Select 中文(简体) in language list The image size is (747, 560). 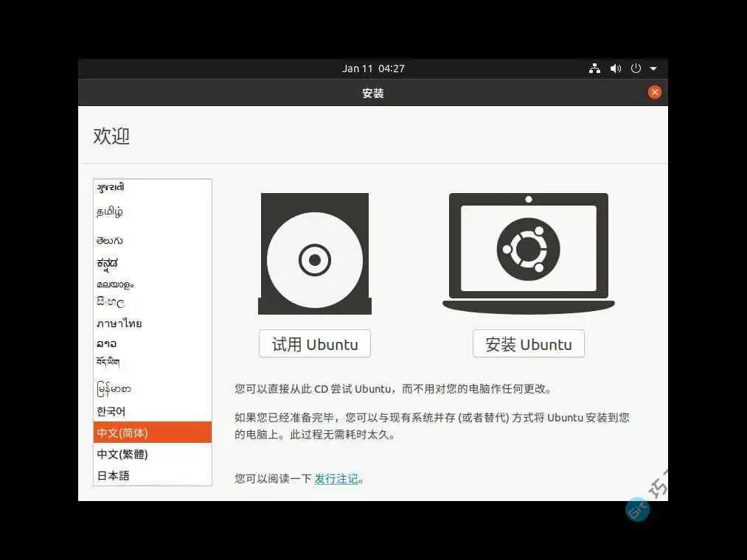coord(153,433)
